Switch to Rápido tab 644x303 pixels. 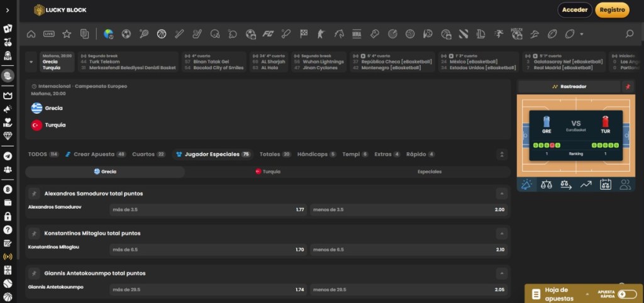[x=421, y=155]
